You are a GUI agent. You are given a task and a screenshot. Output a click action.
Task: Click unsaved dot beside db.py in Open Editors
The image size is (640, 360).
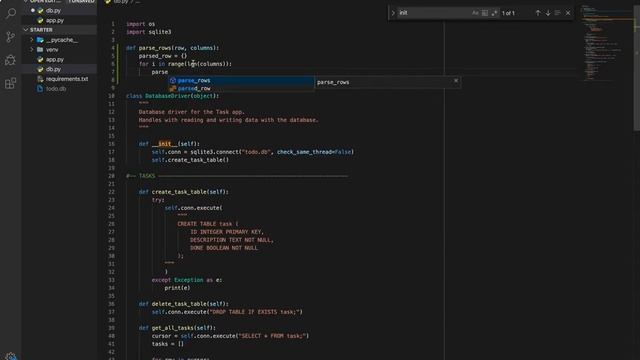[x=33, y=11]
